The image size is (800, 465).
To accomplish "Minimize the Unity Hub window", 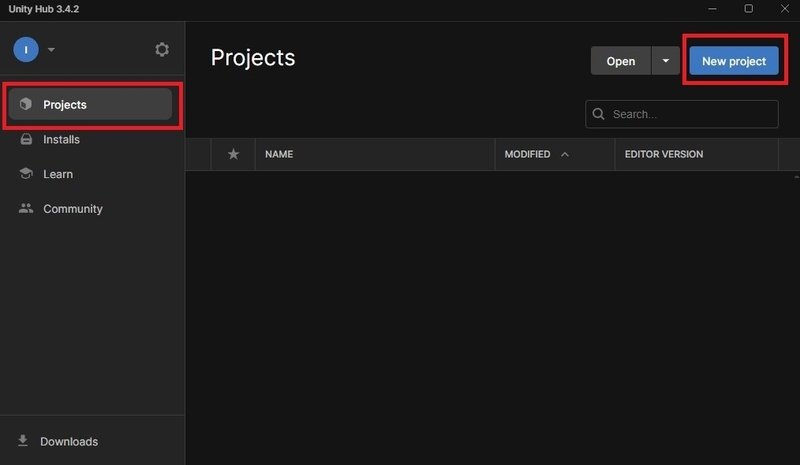I will click(x=712, y=9).
